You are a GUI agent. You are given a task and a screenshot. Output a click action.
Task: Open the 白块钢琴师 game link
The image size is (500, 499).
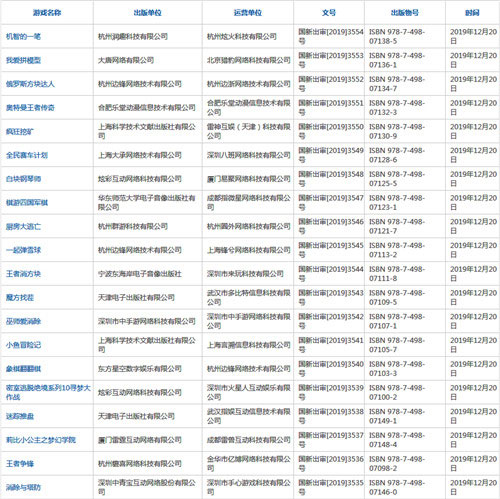pos(23,179)
